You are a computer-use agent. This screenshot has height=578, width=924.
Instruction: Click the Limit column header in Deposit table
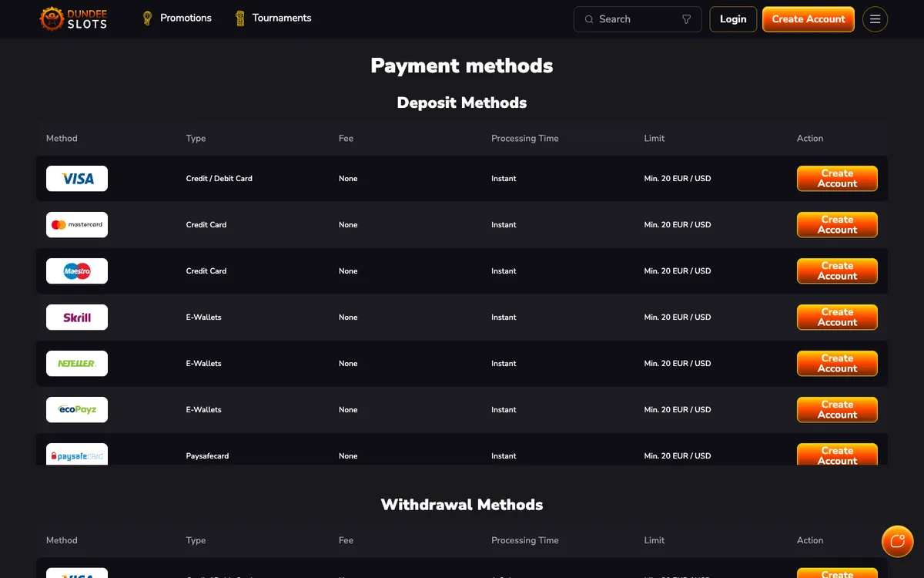tap(654, 139)
